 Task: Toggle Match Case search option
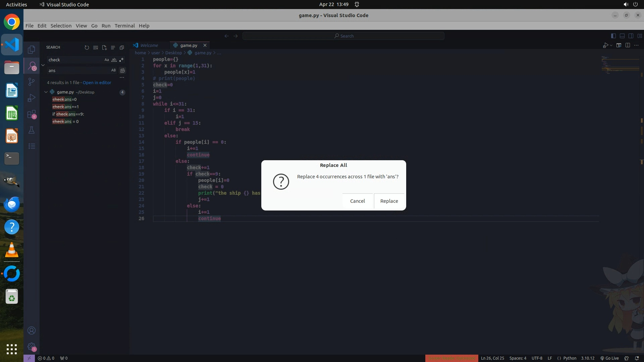click(107, 60)
